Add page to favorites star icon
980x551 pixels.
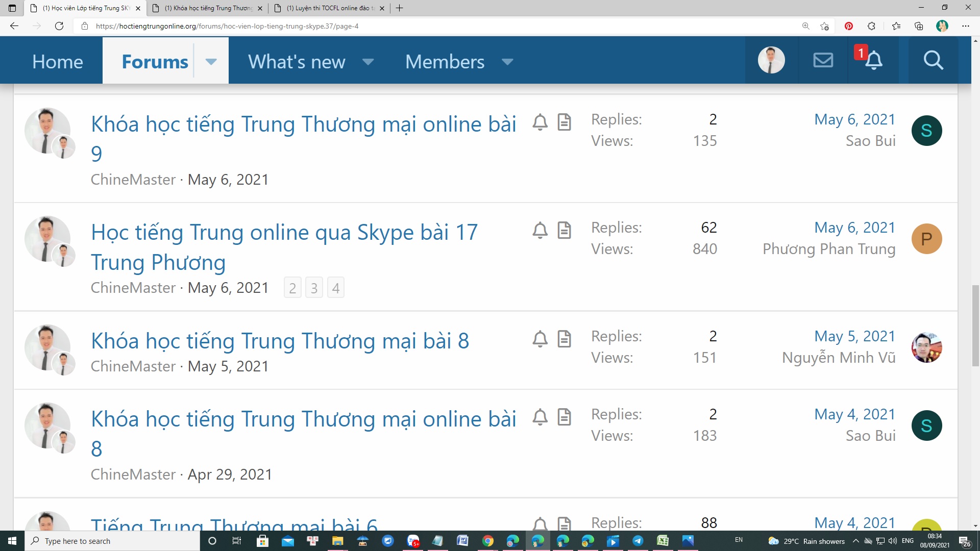click(824, 26)
